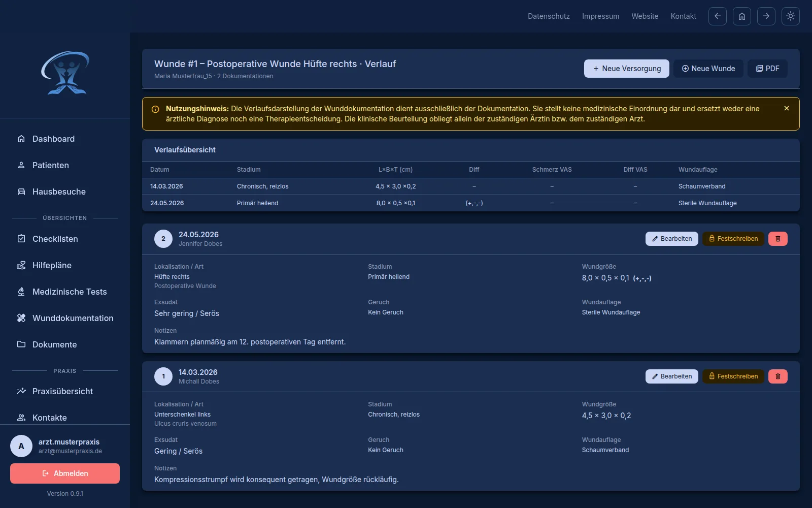Export the wound history as PDF
This screenshot has height=508, width=812.
click(x=767, y=69)
